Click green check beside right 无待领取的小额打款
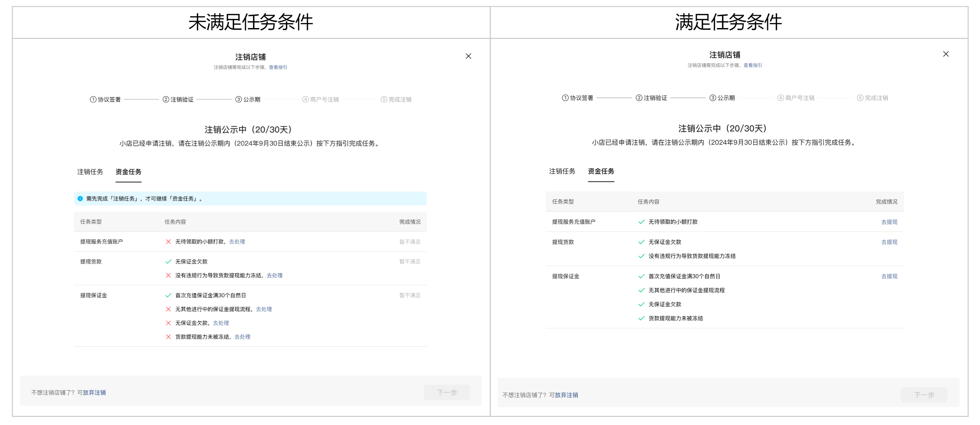The image size is (980, 425). tap(641, 222)
